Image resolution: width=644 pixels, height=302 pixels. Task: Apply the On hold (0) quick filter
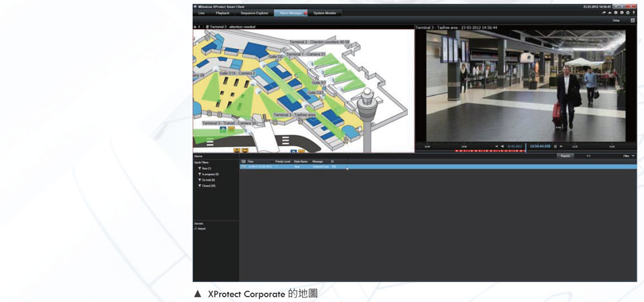point(207,180)
